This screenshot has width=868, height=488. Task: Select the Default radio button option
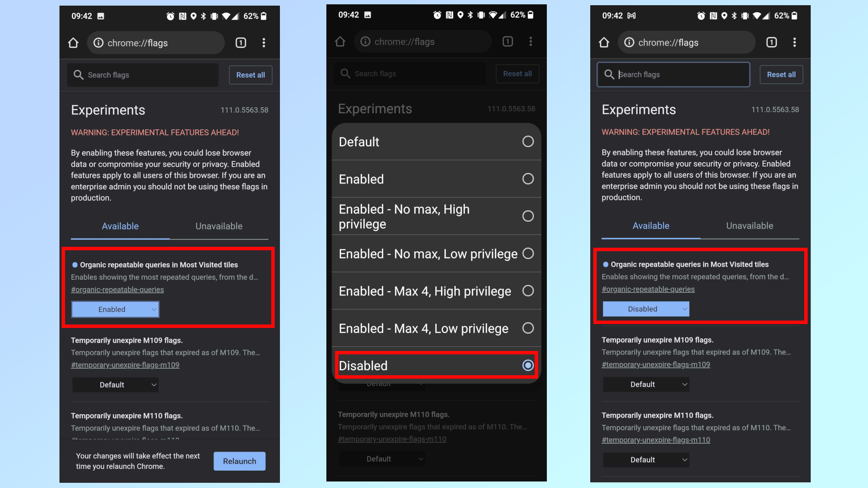click(x=527, y=141)
